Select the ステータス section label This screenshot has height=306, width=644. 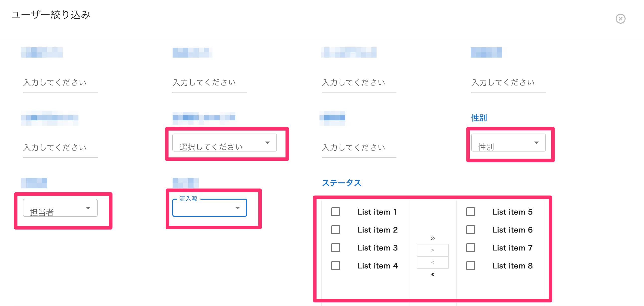click(x=342, y=183)
